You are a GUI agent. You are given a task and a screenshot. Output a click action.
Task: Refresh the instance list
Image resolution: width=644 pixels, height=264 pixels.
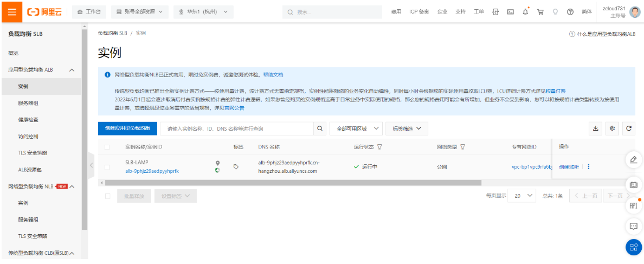[628, 128]
